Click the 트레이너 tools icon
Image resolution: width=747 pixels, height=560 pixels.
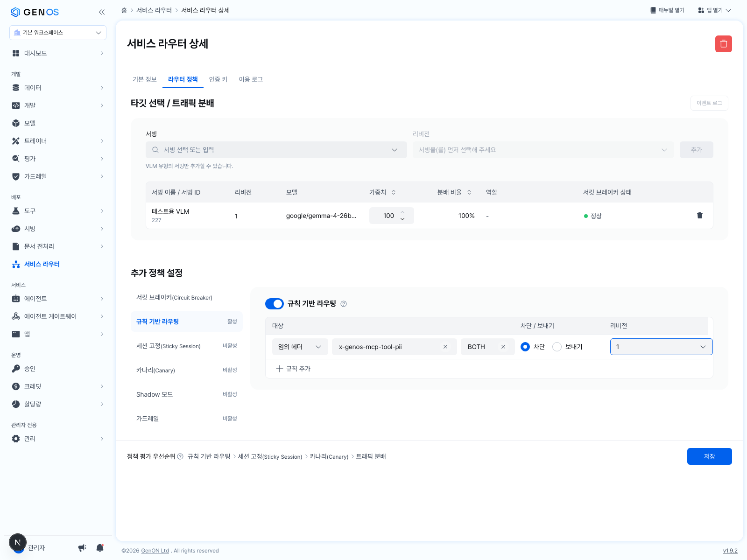tap(16, 141)
